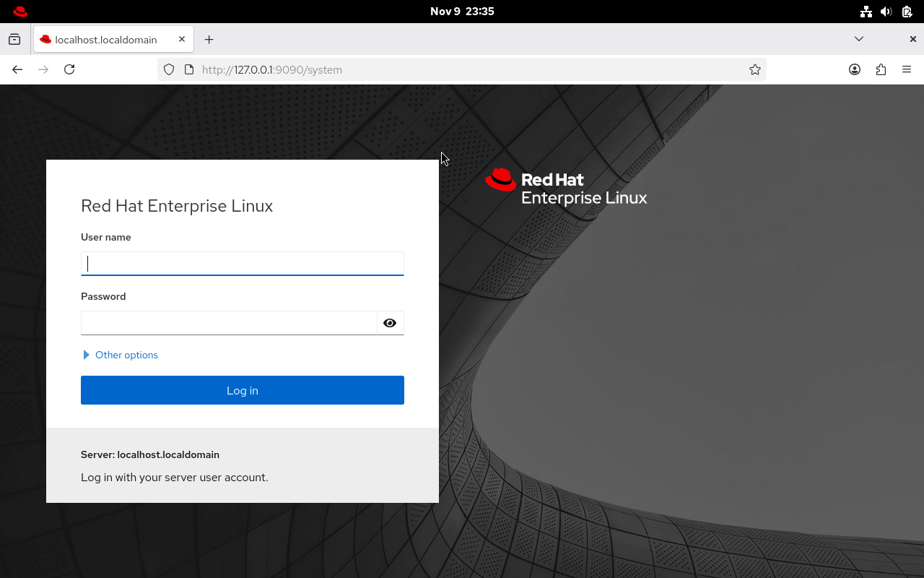Click inside the User name field

click(242, 263)
